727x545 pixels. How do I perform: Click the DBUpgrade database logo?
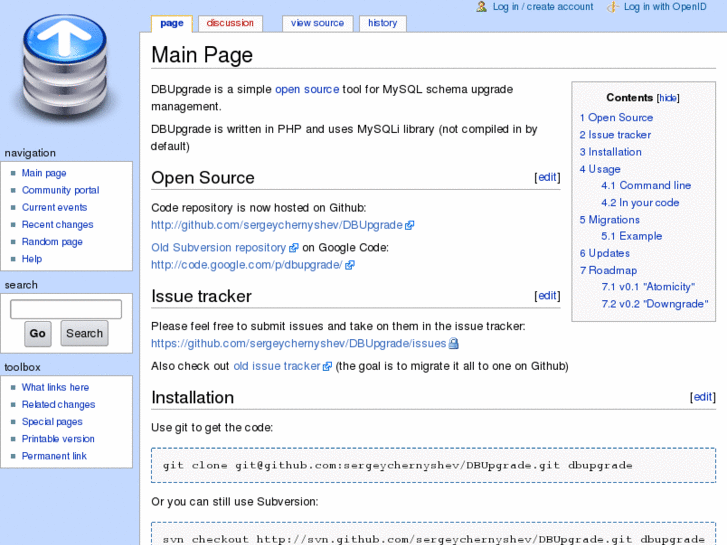point(65,70)
